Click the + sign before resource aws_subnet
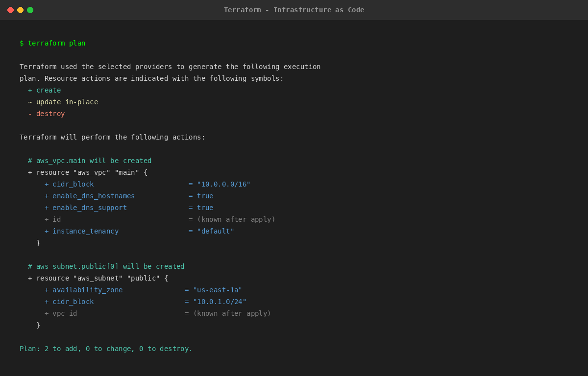588x376 pixels. click(x=29, y=278)
